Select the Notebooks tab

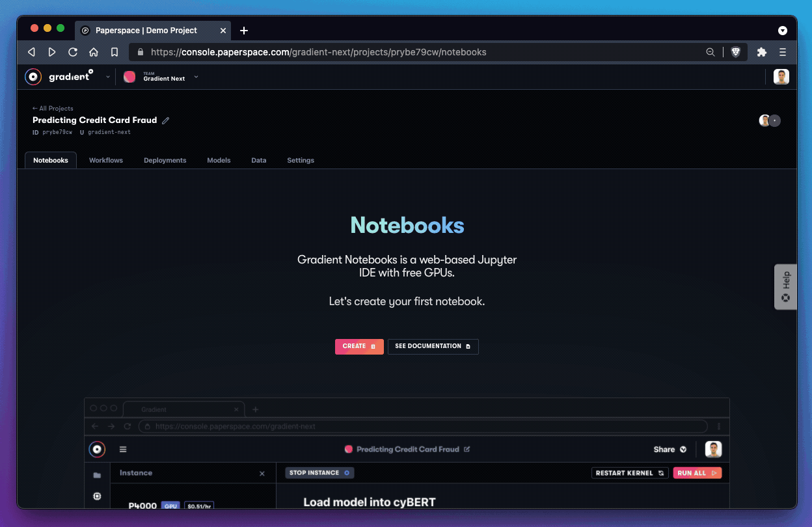(51, 160)
